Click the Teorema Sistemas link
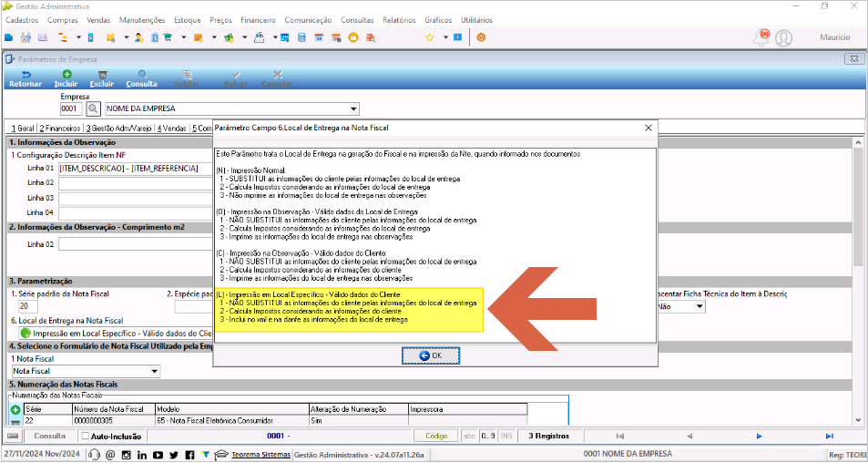Screen dimensions: 868x463 click(x=260, y=455)
